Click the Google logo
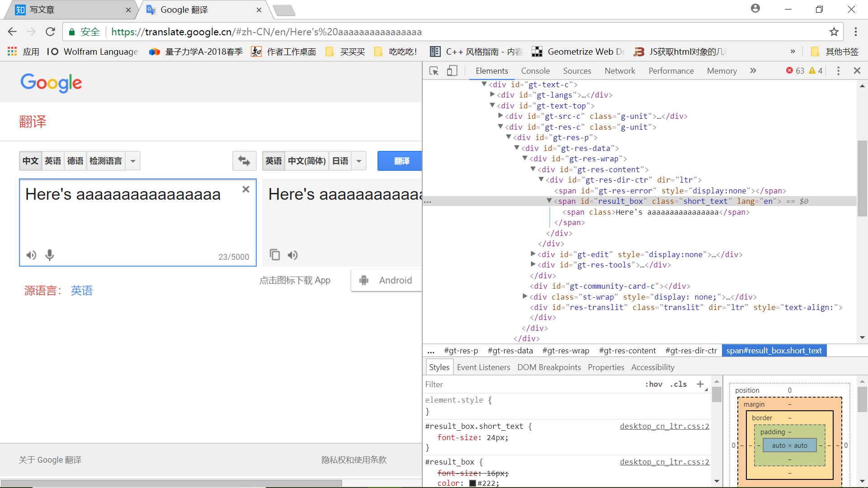868x488 pixels. (51, 83)
